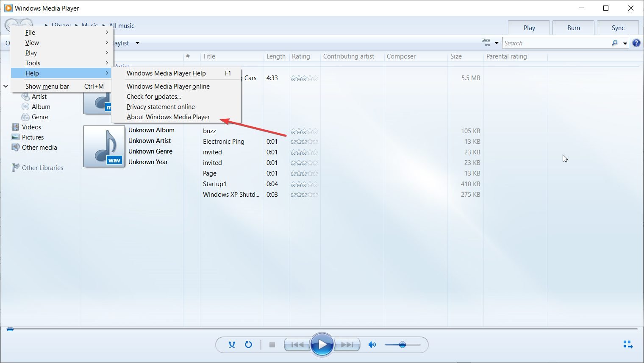The image size is (644, 363).
Task: Click the Previous track button
Action: pyautogui.click(x=297, y=345)
